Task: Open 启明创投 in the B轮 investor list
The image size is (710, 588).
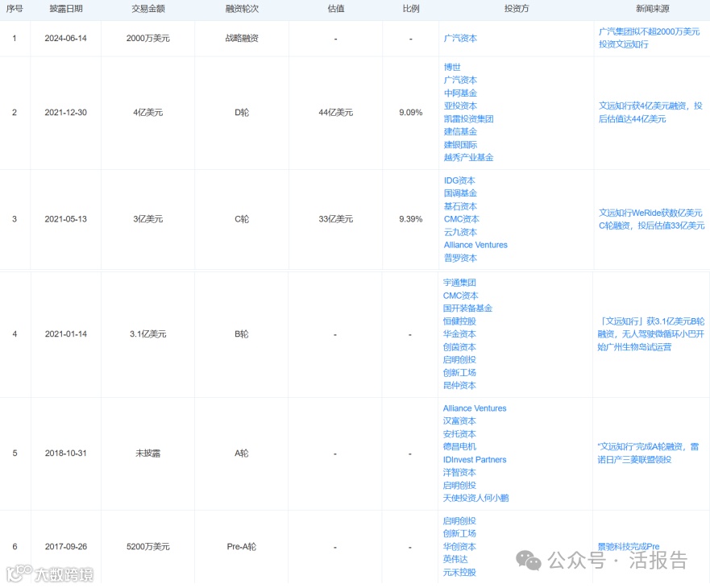Action: tap(459, 360)
